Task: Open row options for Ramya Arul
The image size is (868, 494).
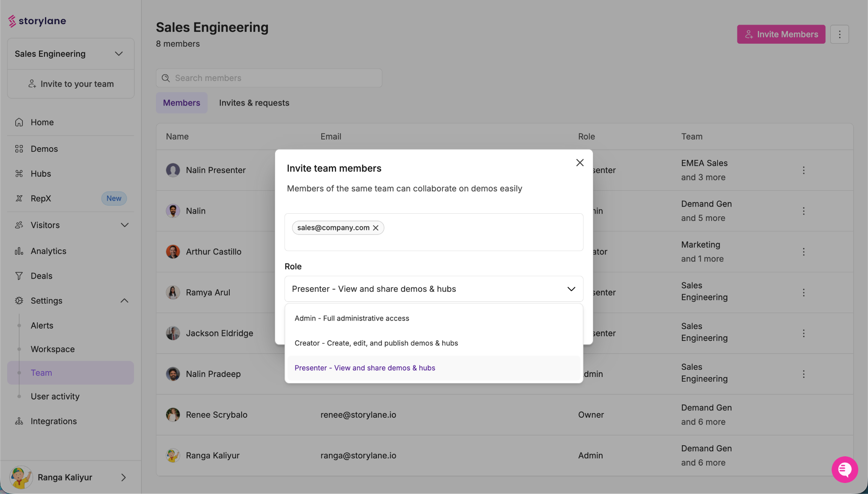Action: [804, 293]
